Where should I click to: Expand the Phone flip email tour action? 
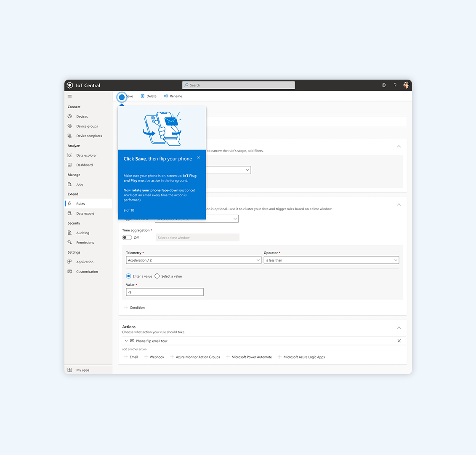[x=126, y=341]
